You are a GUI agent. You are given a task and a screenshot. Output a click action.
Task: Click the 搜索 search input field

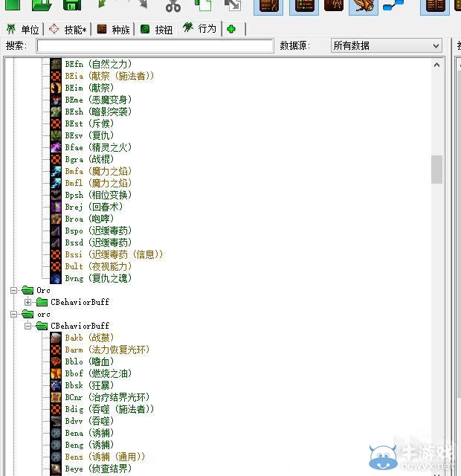click(x=155, y=46)
